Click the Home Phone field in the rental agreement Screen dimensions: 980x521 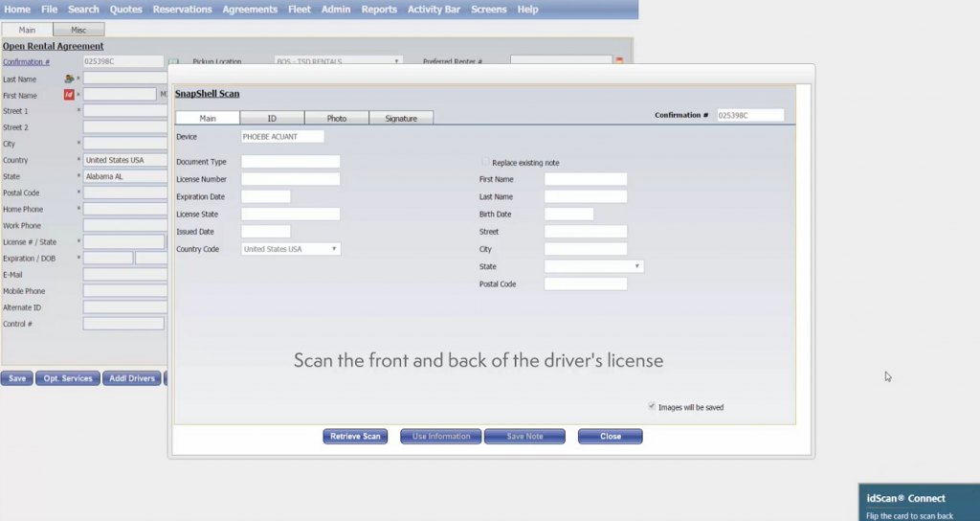pyautogui.click(x=125, y=209)
